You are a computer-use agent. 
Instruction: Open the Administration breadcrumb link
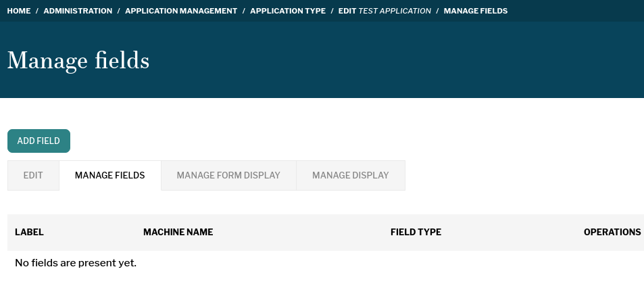point(78,11)
